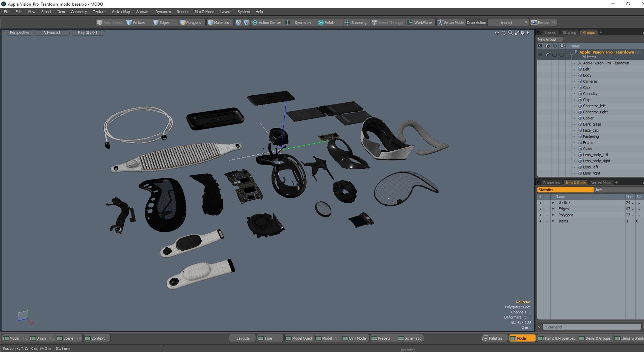Viewport: 644px width, 352px height.
Task: Click the eye column header icon
Action: click(x=540, y=46)
